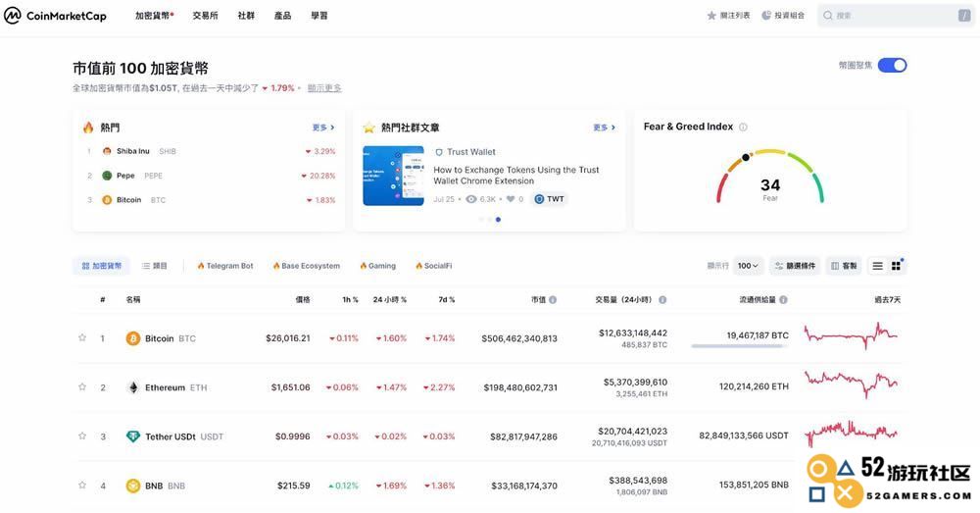
Task: Star BNB to add to watchlist
Action: click(82, 485)
